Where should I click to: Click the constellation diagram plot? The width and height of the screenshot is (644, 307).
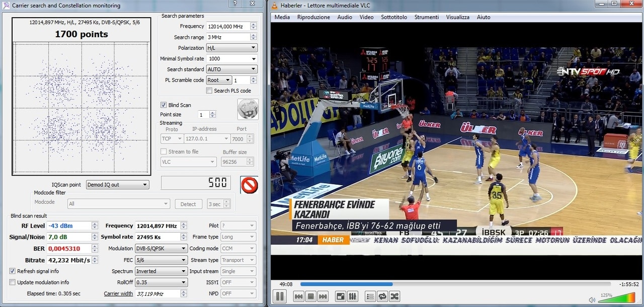pos(81,108)
